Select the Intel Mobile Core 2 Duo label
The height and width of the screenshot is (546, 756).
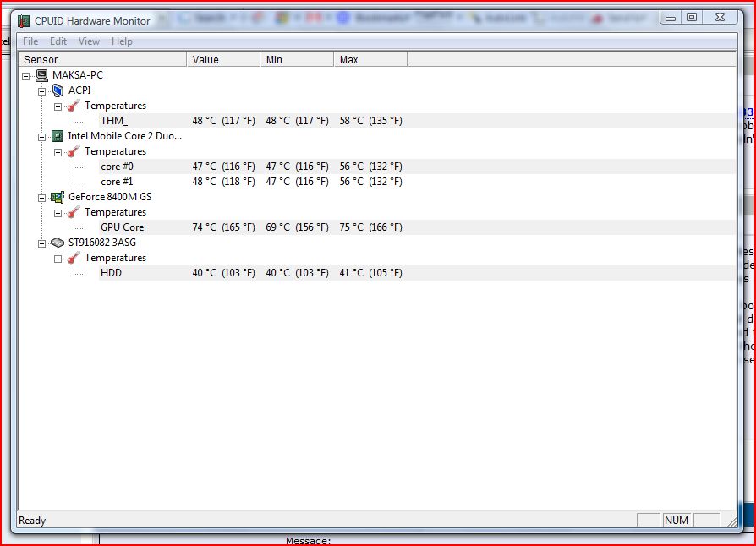125,136
